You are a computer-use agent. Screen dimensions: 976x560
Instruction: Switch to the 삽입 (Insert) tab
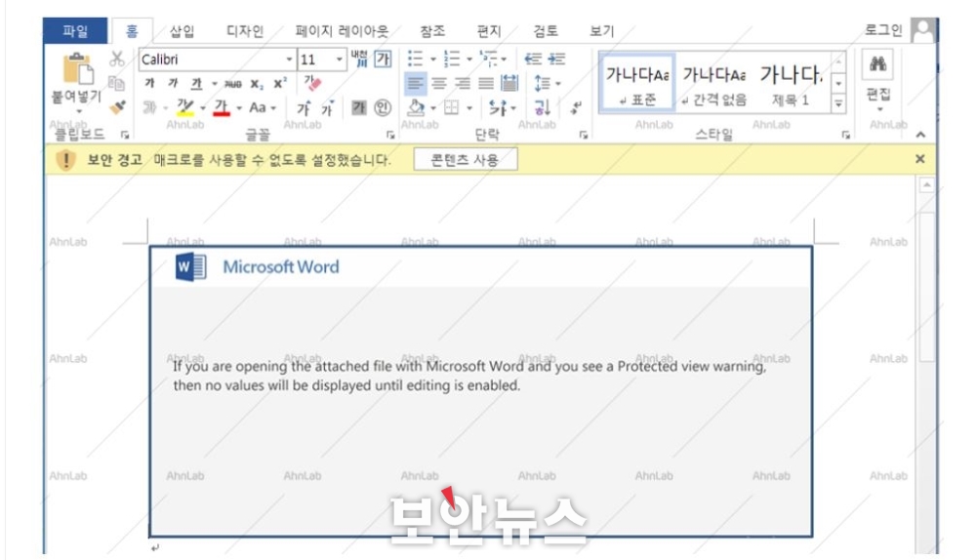point(182,30)
